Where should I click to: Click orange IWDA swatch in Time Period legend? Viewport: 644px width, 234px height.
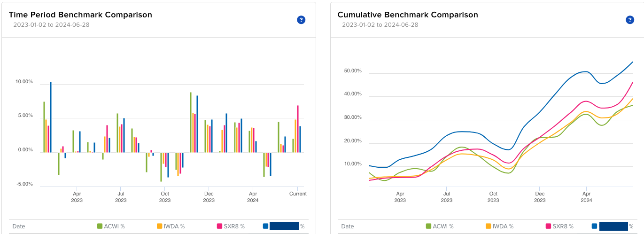pos(160,226)
